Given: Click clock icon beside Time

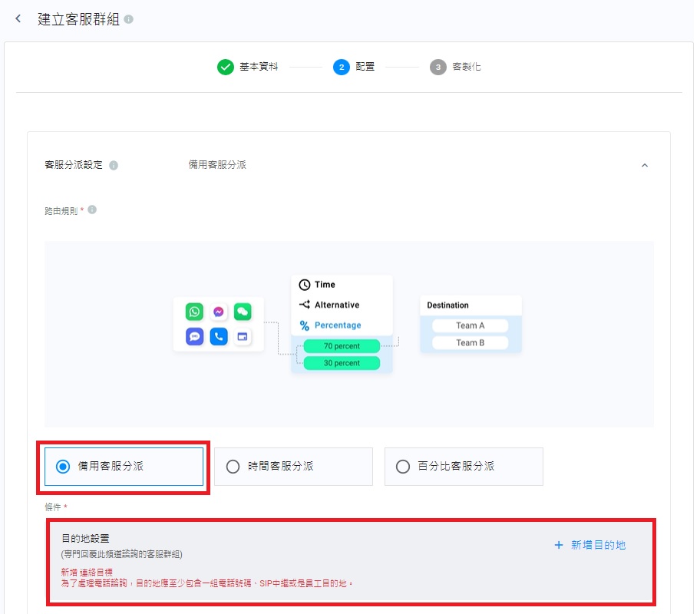Looking at the screenshot, I should pos(305,285).
